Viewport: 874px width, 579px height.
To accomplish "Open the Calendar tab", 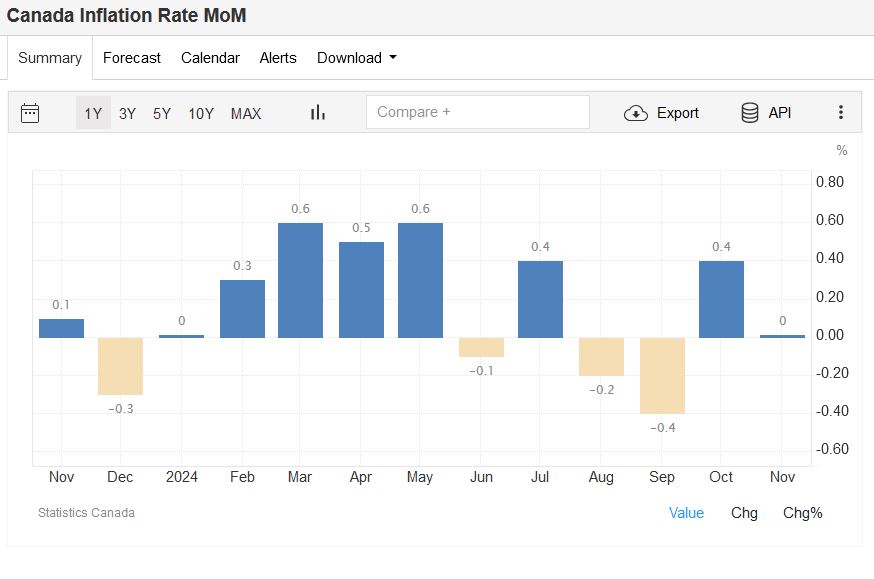I will 210,58.
